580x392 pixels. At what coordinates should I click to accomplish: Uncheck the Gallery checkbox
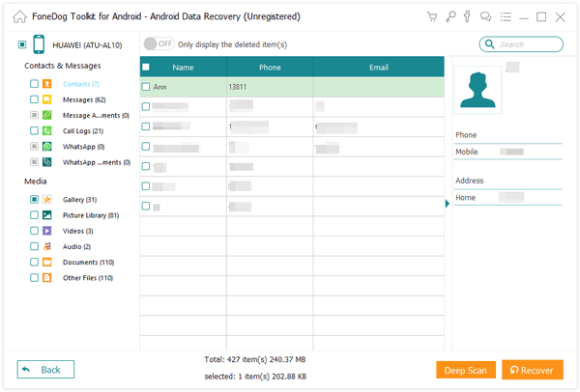(x=34, y=200)
